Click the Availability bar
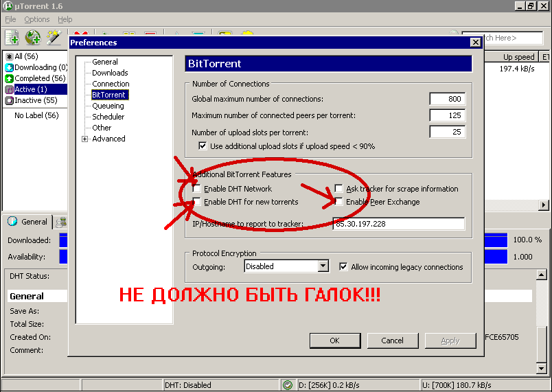The height and width of the screenshot is (392, 552). tap(496, 257)
